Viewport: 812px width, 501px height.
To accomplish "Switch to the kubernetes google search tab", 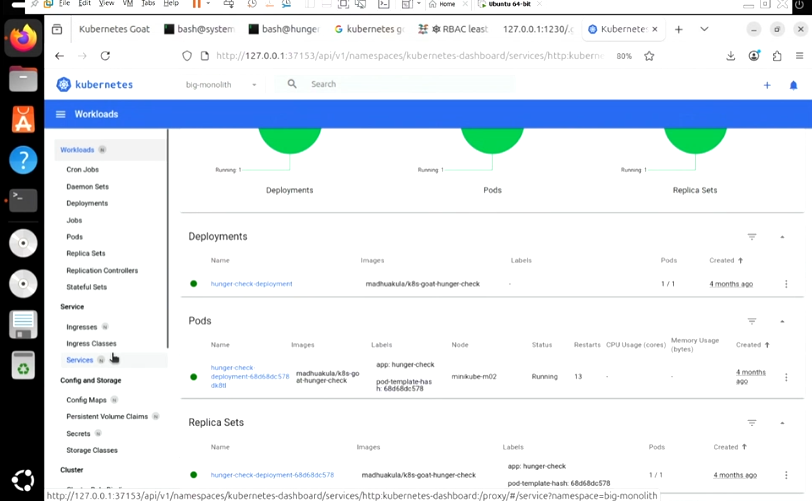I will [x=369, y=30].
